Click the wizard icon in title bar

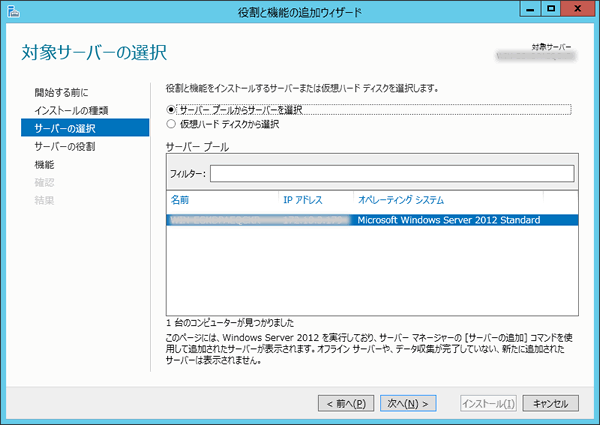point(13,11)
